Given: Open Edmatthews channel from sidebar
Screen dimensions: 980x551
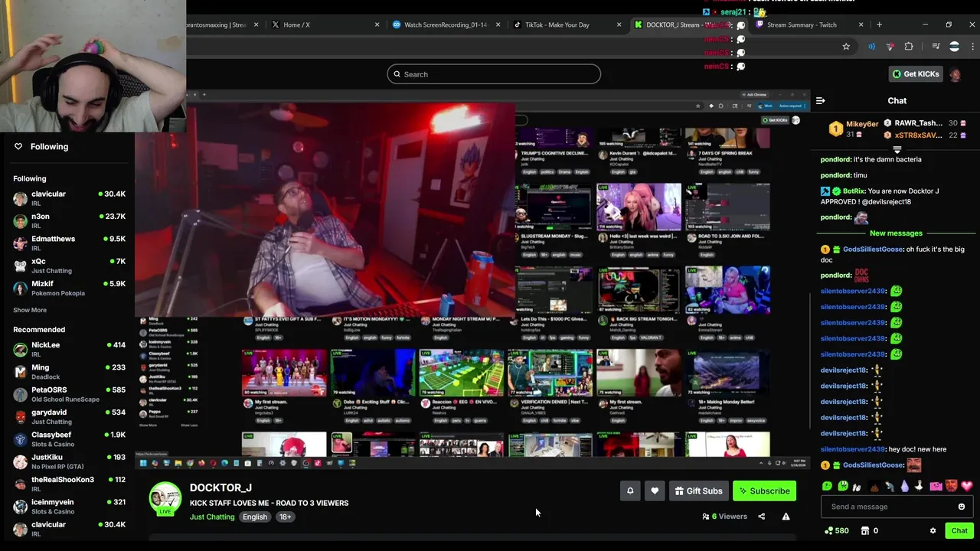Looking at the screenshot, I should pos(69,243).
